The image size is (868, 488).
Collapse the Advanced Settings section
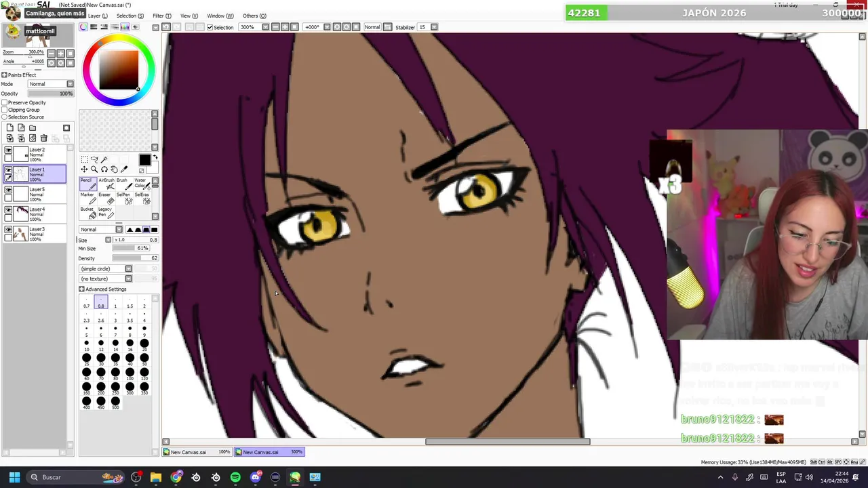[81, 289]
